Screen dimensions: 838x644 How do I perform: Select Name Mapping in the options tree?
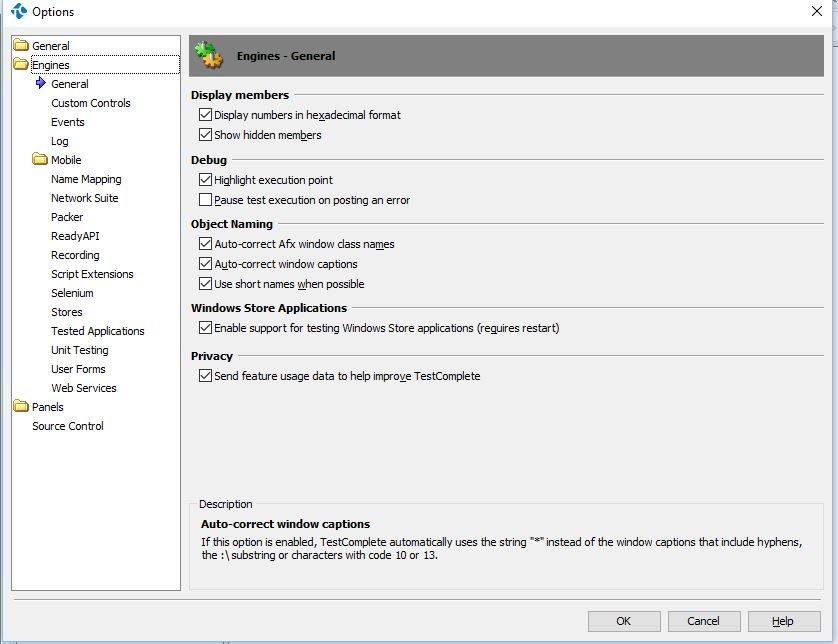point(86,179)
